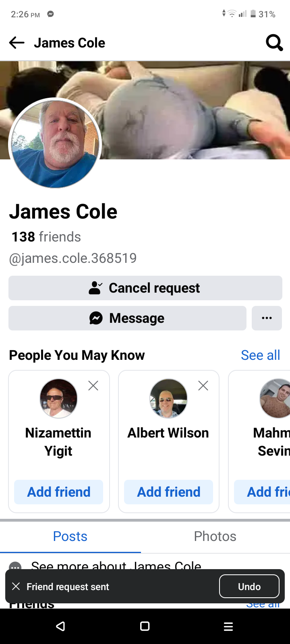Message James Cole via Messenger

click(x=127, y=318)
